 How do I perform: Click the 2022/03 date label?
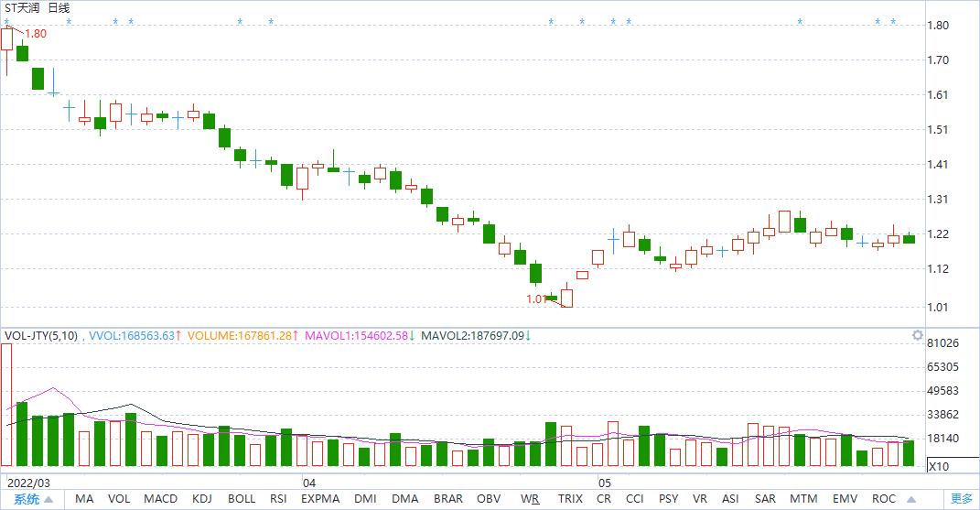click(28, 483)
